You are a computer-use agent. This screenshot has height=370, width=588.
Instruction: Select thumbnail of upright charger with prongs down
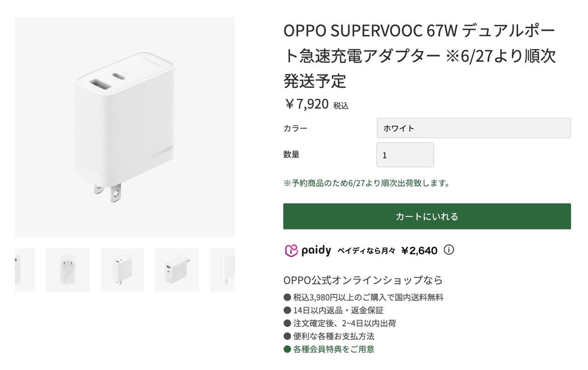122,270
